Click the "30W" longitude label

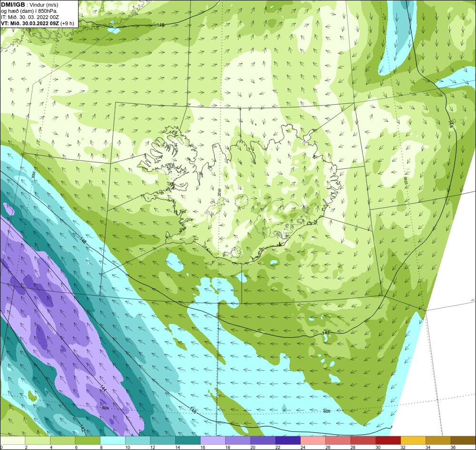(x=34, y=175)
